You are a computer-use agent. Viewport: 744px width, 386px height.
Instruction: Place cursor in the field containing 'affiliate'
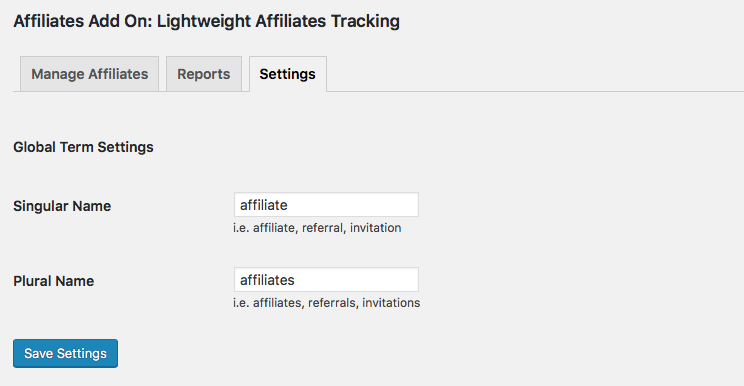(326, 205)
